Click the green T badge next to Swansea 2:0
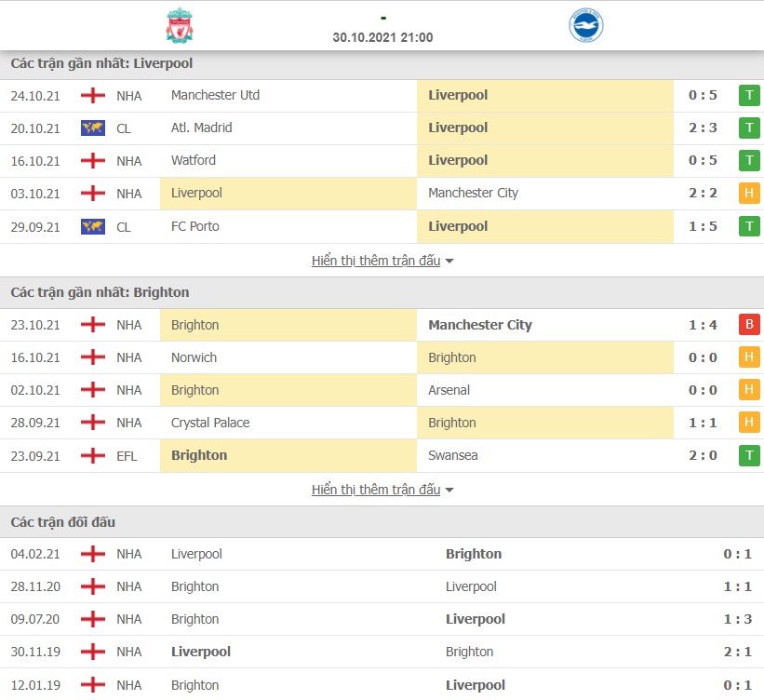This screenshot has height=700, width=764. pos(749,455)
